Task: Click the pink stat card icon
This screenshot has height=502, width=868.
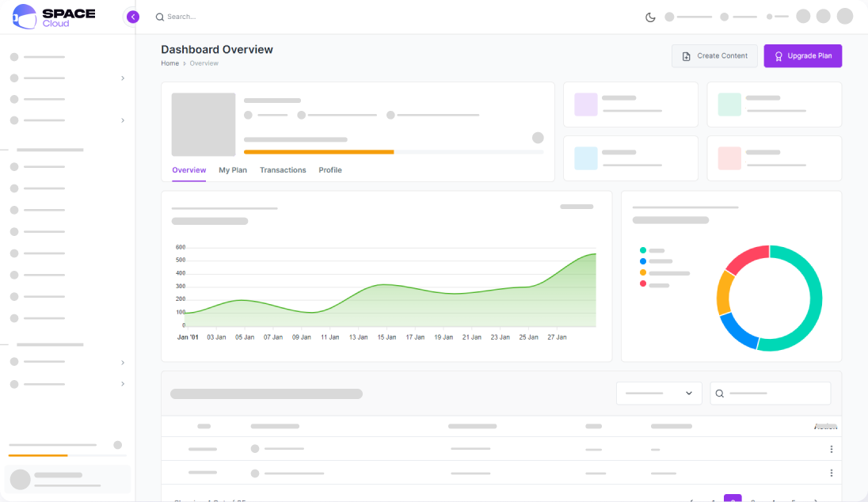Action: coord(729,158)
